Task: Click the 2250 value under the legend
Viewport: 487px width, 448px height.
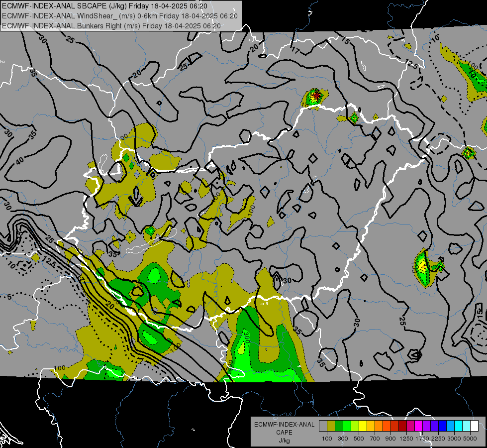Action: 438,439
